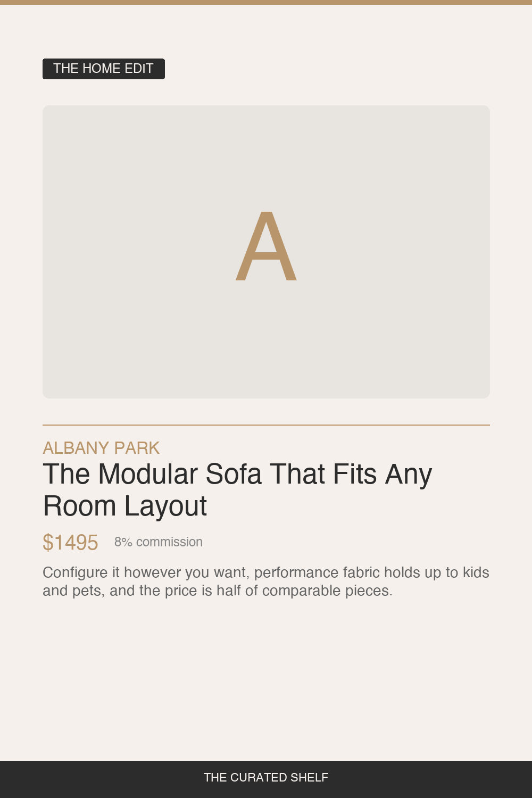The width and height of the screenshot is (532, 798).
Task: Click the word "Modular" in the headline
Action: [x=148, y=474]
